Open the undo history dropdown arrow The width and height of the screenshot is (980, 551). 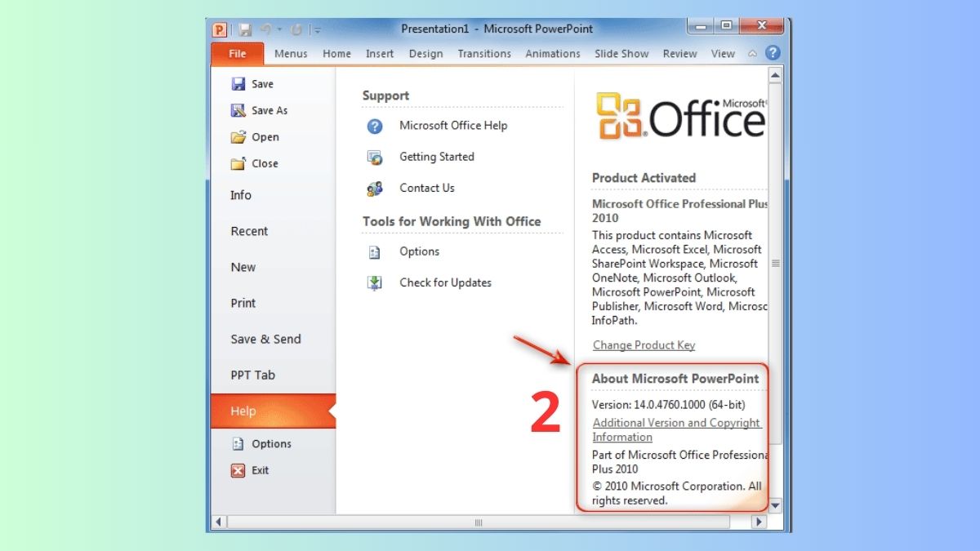click(x=279, y=30)
